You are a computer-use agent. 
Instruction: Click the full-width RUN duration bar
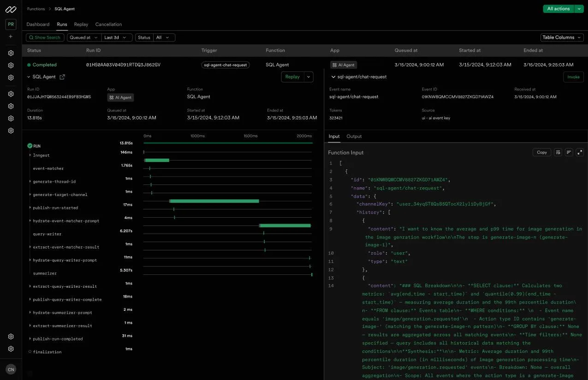tap(228, 143)
